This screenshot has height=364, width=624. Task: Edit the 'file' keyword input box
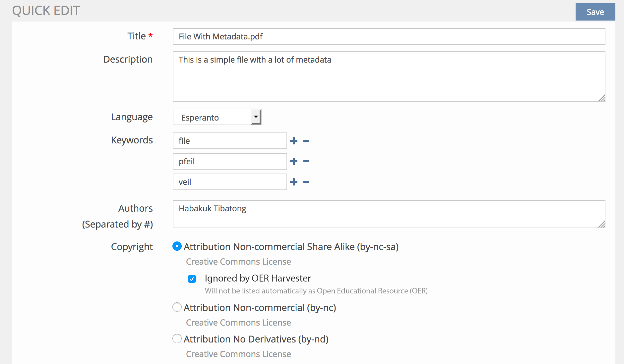pyautogui.click(x=229, y=141)
